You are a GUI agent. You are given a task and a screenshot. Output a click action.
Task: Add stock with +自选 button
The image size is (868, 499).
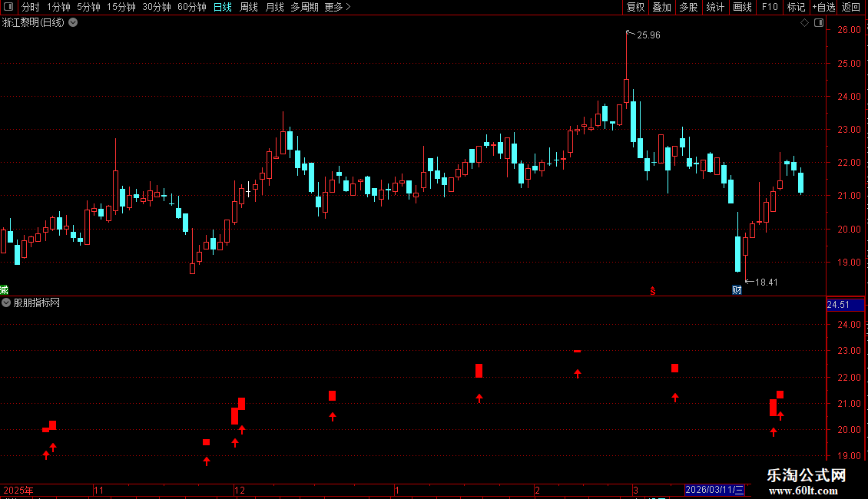[x=823, y=7]
